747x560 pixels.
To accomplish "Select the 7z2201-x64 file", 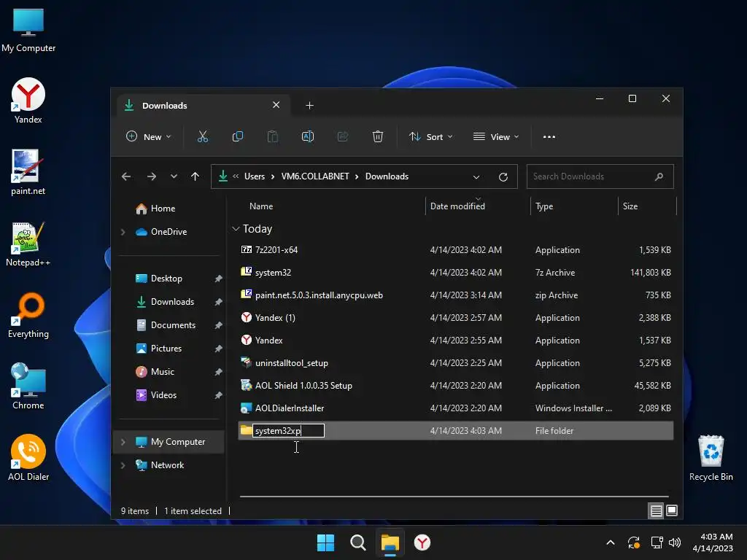I will tap(455, 250).
